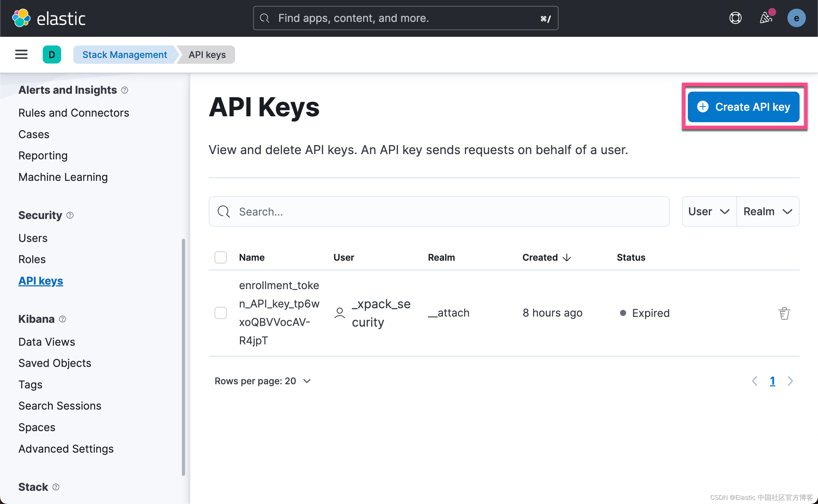
Task: Open the user avatar 'e' menu
Action: point(796,18)
